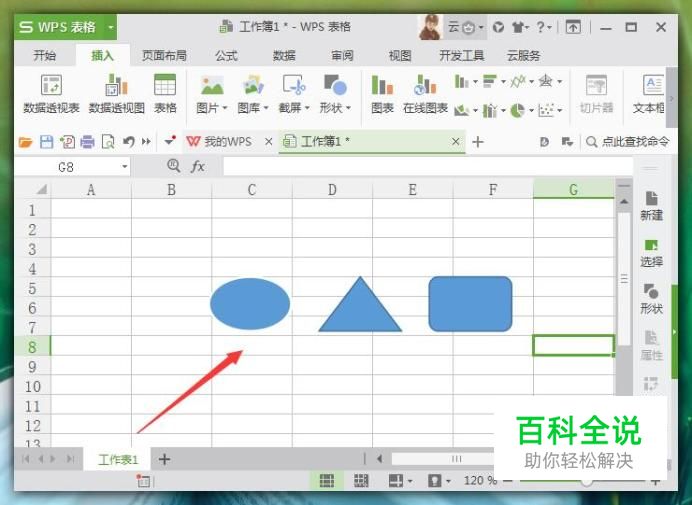Viewport: 692px width, 505px height.
Task: Insert a 图片 picture
Action: (212, 94)
